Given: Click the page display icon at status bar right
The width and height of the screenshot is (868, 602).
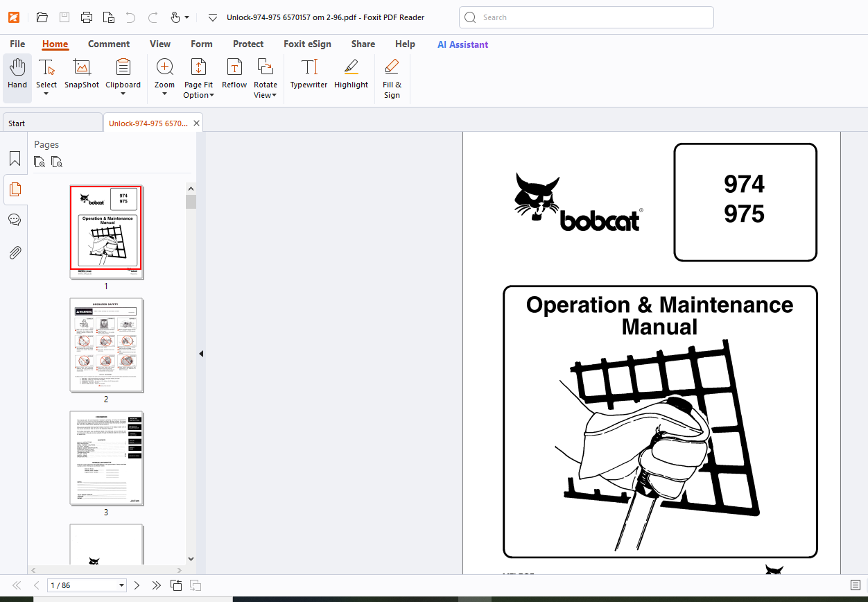Looking at the screenshot, I should (856, 585).
